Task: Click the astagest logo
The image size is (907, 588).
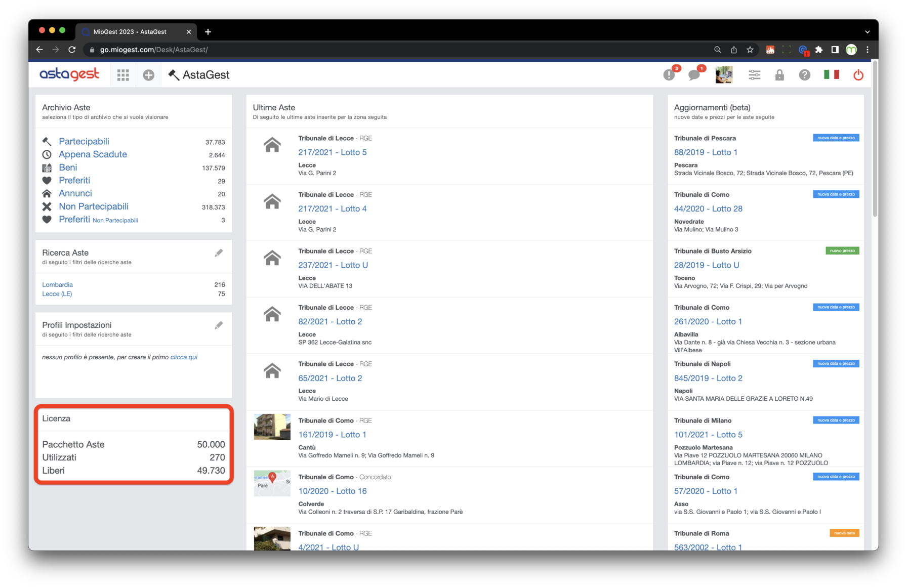Action: coord(69,74)
